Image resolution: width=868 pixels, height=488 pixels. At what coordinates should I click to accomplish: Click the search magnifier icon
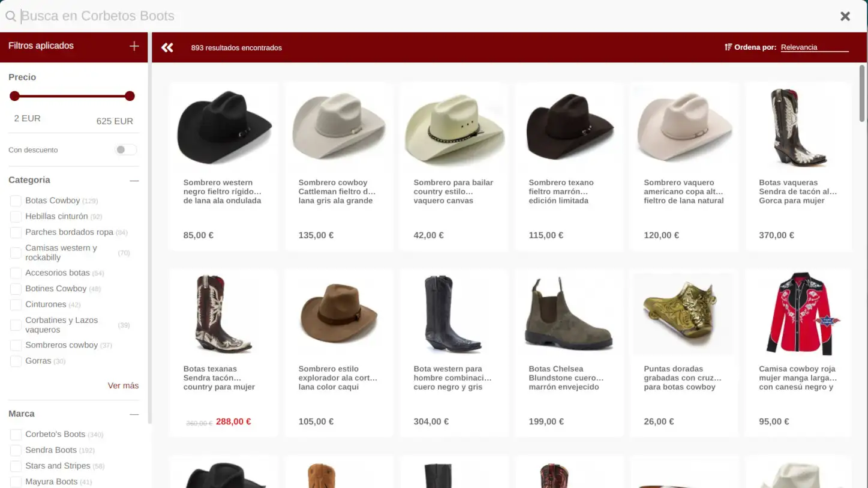click(11, 16)
